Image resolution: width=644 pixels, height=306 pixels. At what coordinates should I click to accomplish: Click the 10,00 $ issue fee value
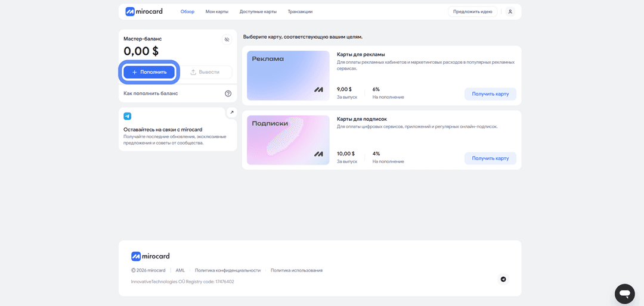click(346, 154)
